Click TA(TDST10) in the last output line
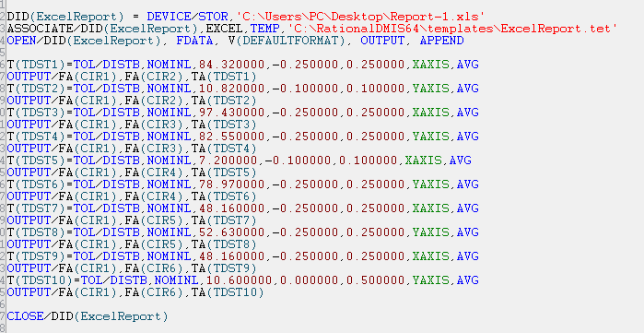 pos(228,292)
